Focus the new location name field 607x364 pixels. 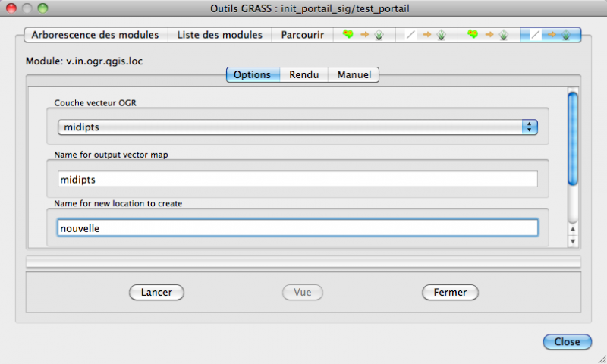[297, 227]
